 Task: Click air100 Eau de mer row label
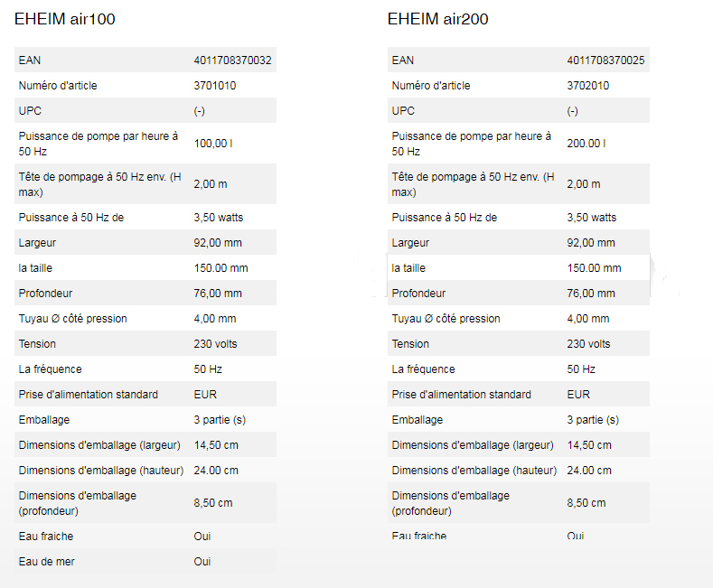tap(46, 562)
